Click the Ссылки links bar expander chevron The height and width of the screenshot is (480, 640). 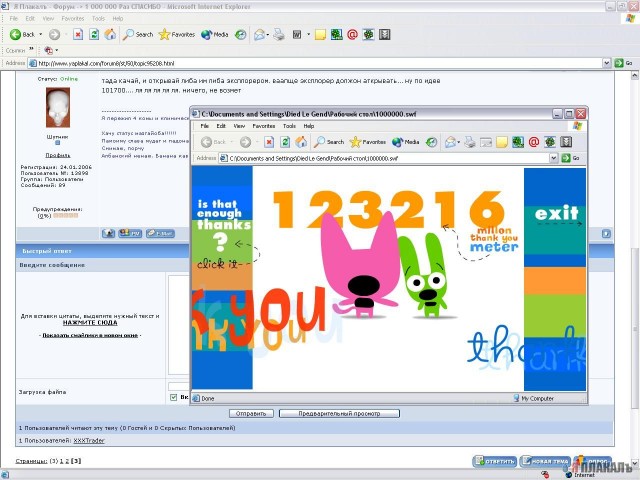pos(31,49)
